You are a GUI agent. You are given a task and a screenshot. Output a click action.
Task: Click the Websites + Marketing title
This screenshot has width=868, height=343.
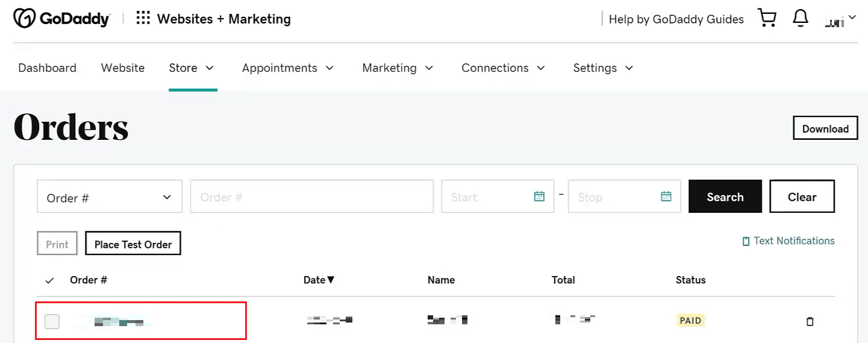click(224, 19)
